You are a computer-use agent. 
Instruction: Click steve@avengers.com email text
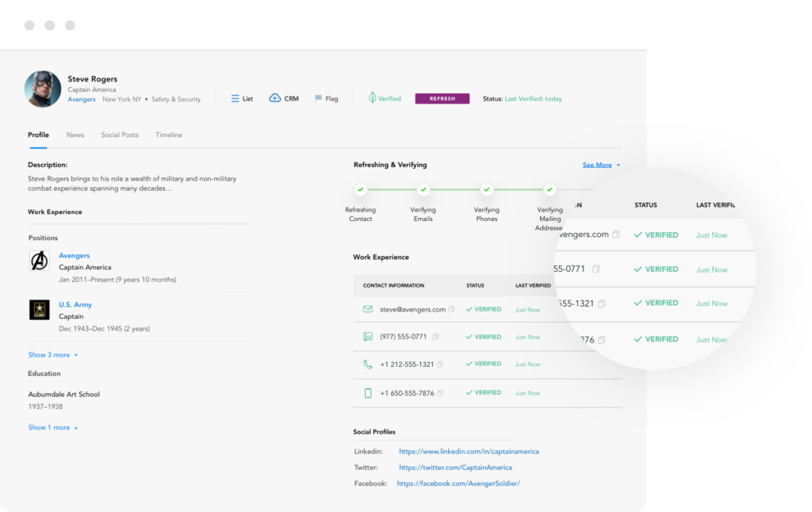tap(412, 309)
